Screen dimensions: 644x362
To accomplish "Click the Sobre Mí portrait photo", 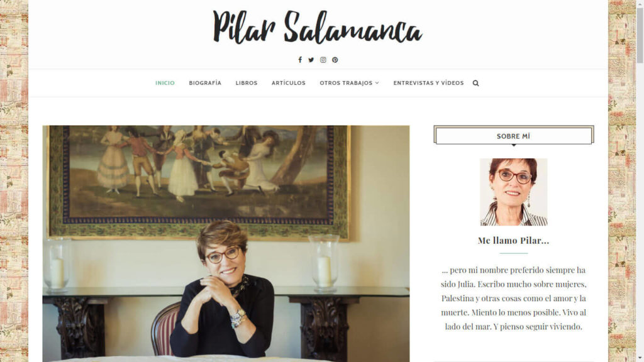I will (513, 192).
